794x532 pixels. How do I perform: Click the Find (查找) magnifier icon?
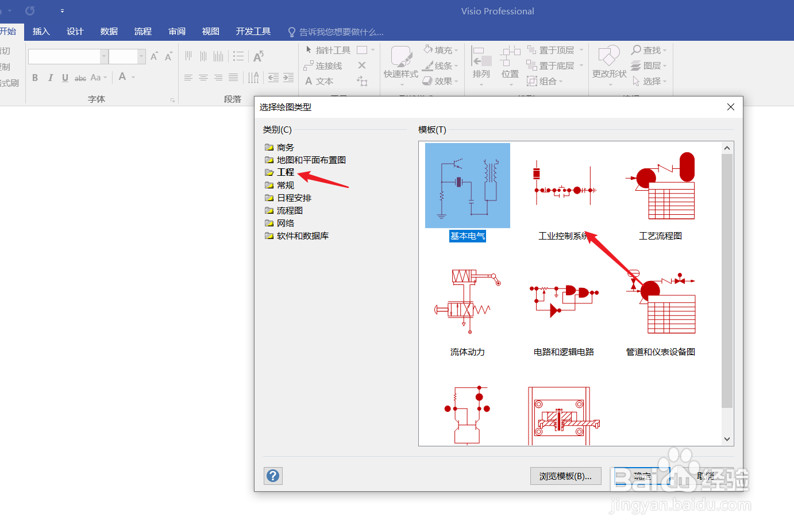(636, 50)
